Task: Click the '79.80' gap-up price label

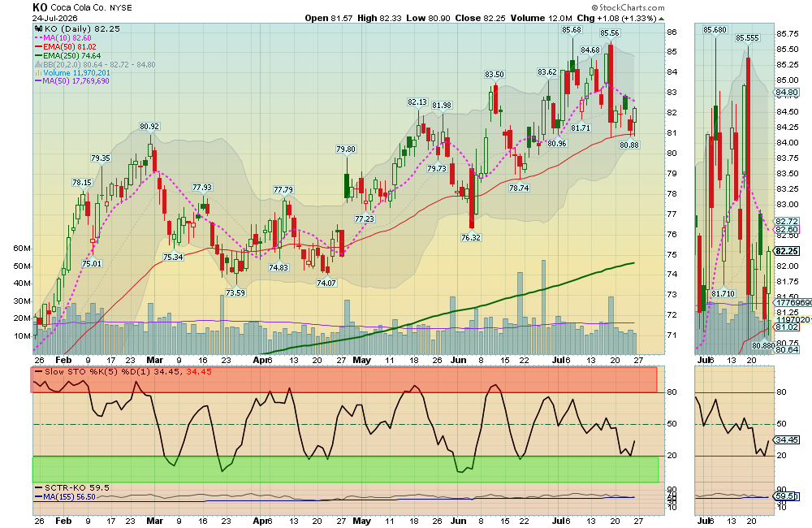Action: pos(346,149)
